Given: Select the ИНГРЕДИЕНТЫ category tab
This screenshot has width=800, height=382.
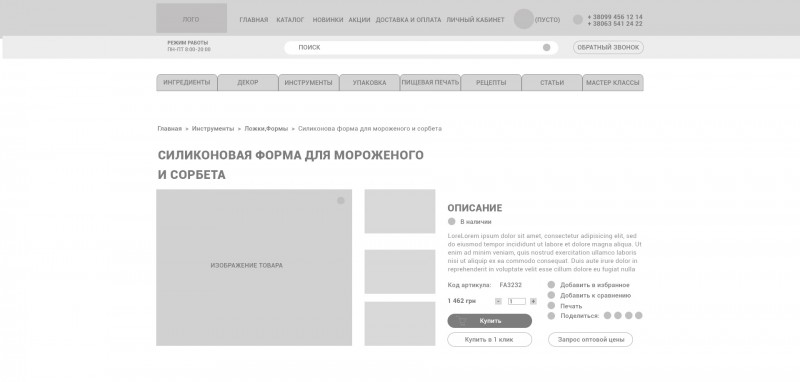Looking at the screenshot, I should point(187,83).
